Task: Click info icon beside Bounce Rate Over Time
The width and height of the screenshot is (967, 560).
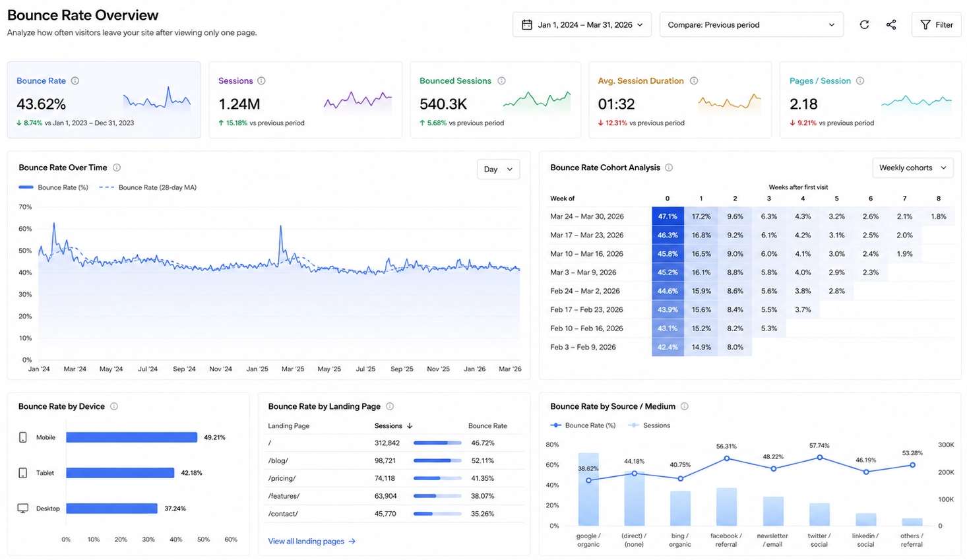Action: 117,168
